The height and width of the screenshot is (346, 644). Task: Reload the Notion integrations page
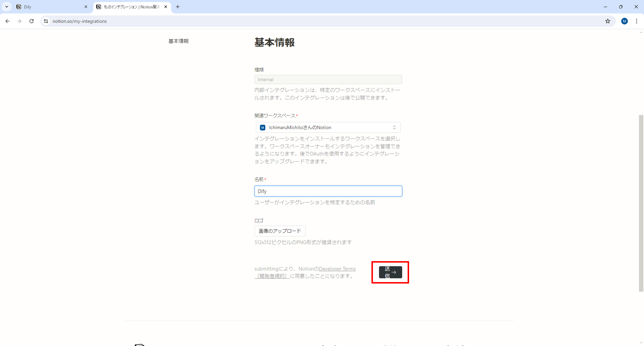click(31, 21)
